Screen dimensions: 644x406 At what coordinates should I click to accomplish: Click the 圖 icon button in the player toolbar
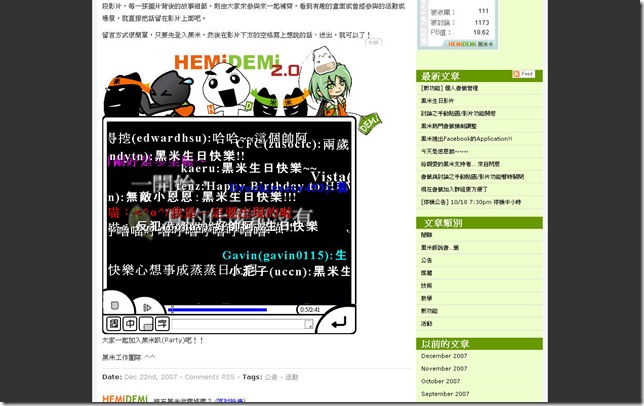click(114, 324)
